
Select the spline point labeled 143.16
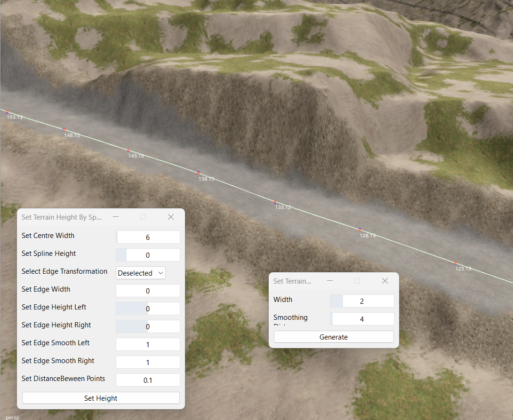(x=128, y=150)
